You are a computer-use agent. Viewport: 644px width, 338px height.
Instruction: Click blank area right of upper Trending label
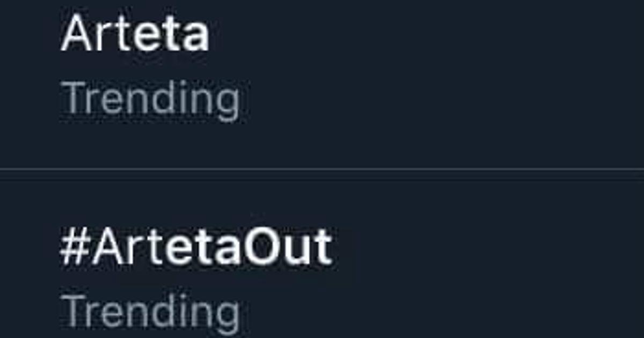tap(429, 100)
